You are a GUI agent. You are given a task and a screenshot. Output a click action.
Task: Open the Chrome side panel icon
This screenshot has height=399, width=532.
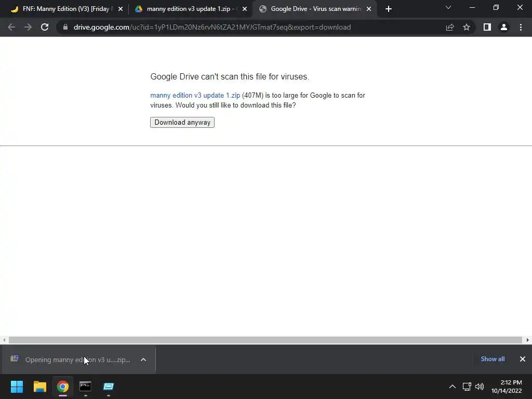(487, 27)
